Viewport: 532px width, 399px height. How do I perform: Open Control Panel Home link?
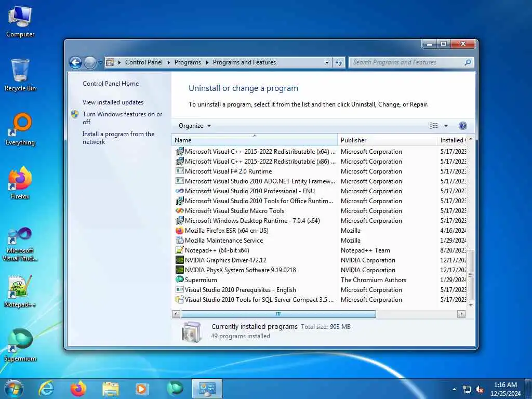pyautogui.click(x=111, y=84)
